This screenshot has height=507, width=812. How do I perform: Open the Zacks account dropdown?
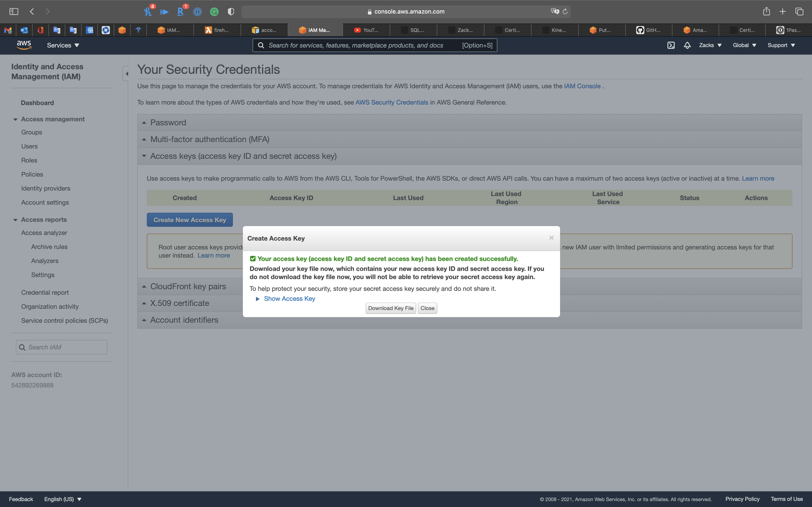point(710,45)
